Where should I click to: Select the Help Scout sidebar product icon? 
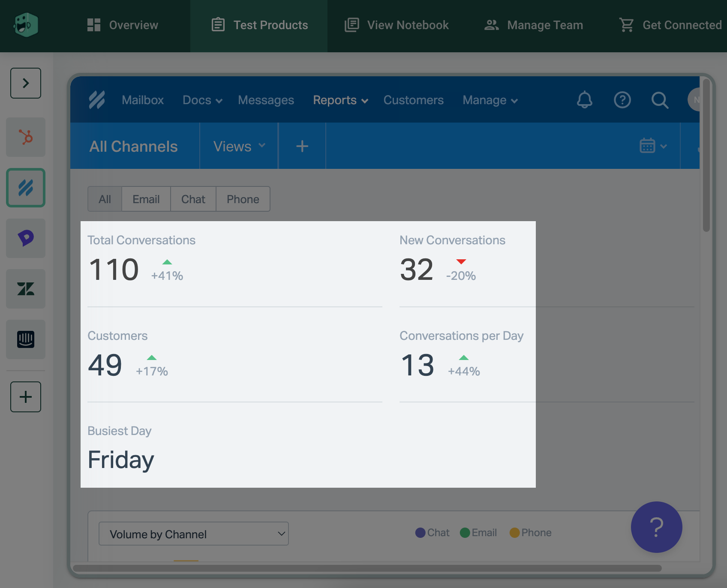point(26,188)
